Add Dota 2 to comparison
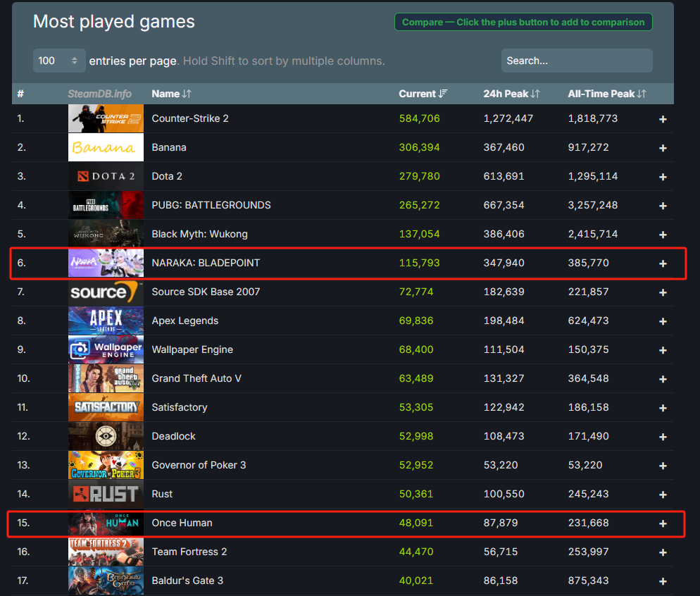Image resolution: width=700 pixels, height=596 pixels. [663, 177]
